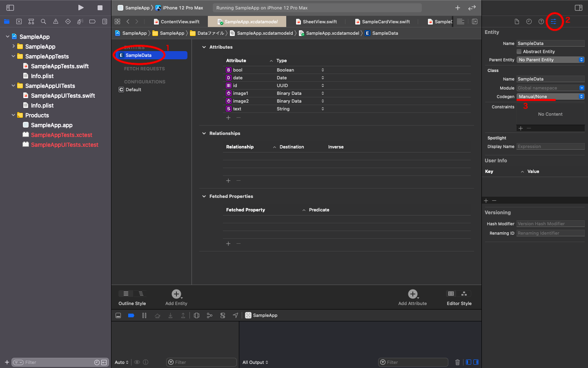
Task: Click the Add Attribute button
Action: click(x=412, y=294)
